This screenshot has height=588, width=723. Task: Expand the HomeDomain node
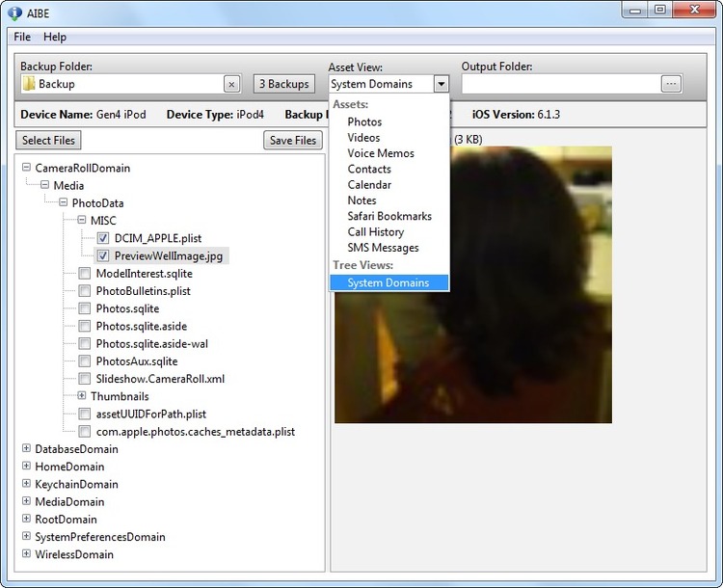coord(26,466)
